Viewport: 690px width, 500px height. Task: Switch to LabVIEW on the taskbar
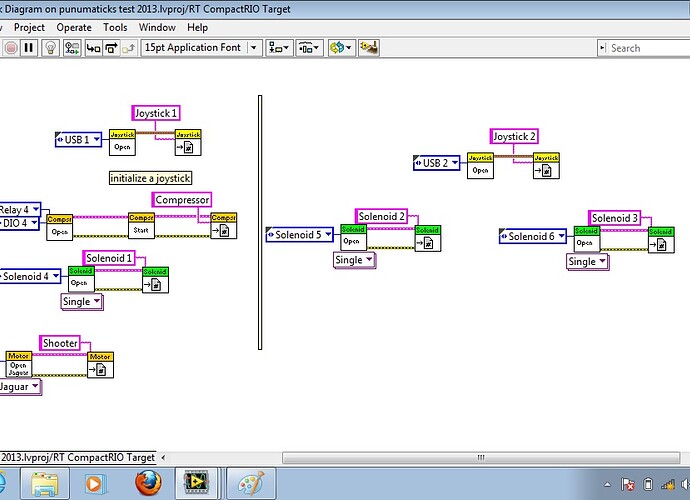(196, 483)
